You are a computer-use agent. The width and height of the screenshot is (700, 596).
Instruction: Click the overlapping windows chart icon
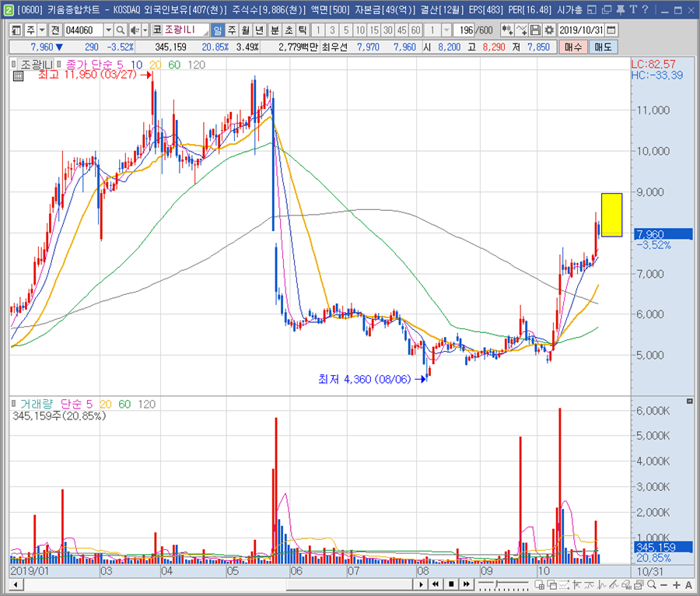pyautogui.click(x=551, y=585)
